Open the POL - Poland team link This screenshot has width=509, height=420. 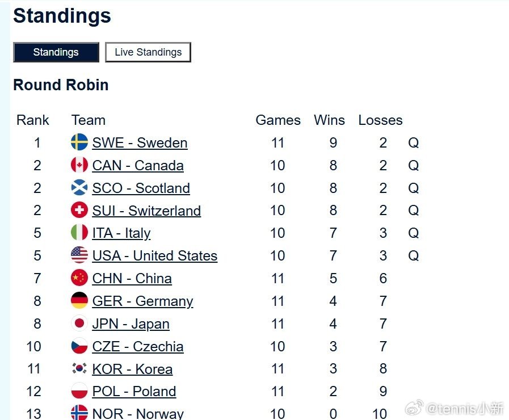[134, 392]
